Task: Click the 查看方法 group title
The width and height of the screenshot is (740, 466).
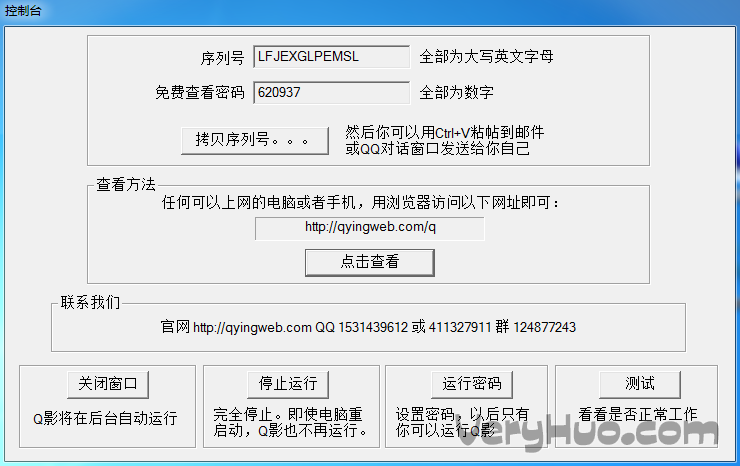Action: (x=126, y=185)
